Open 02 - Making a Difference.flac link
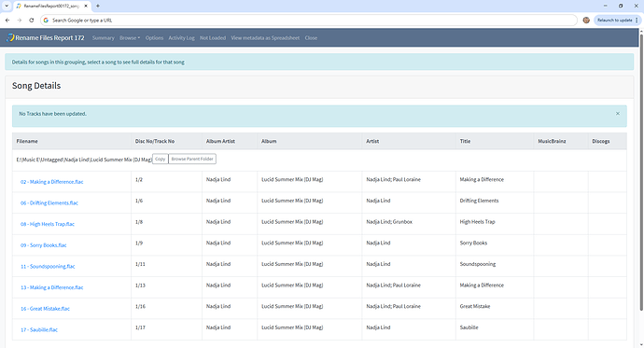The width and height of the screenshot is (644, 348). [x=51, y=182]
